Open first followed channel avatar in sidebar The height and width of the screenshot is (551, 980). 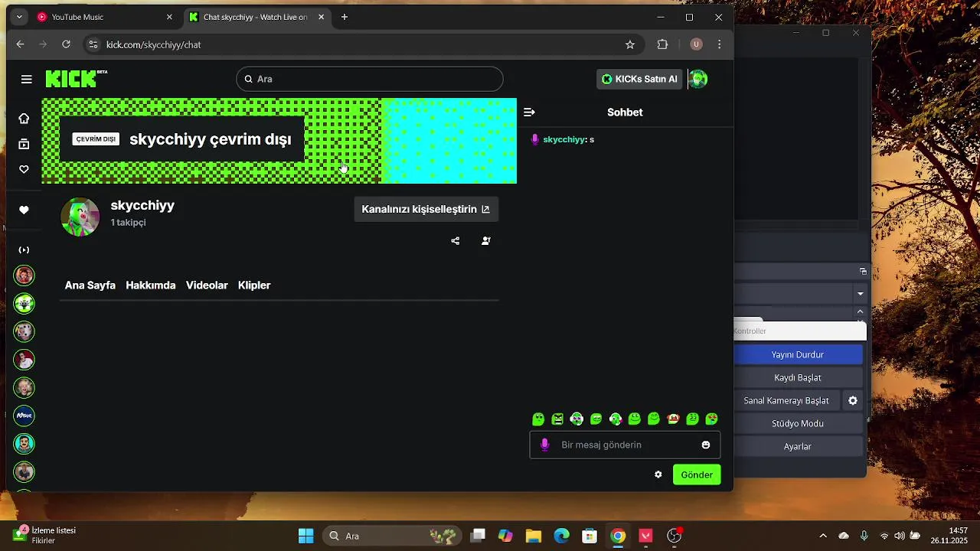click(24, 275)
